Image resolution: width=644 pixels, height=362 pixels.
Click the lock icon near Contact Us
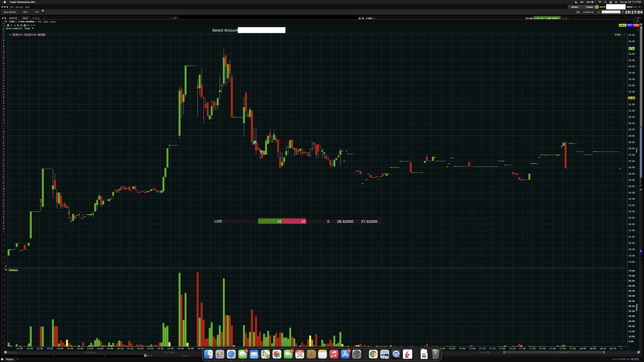pos(599,12)
